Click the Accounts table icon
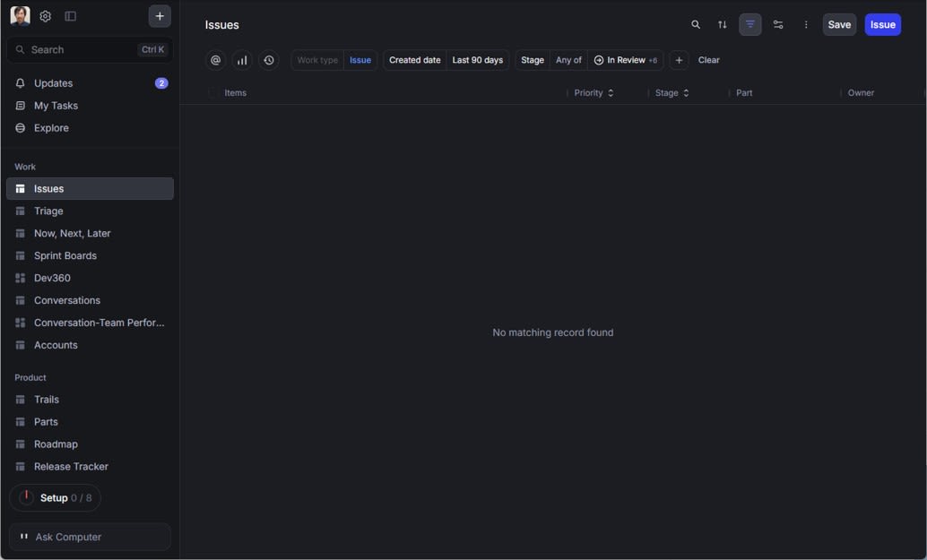Screen dimensions: 927x560 [20, 346]
